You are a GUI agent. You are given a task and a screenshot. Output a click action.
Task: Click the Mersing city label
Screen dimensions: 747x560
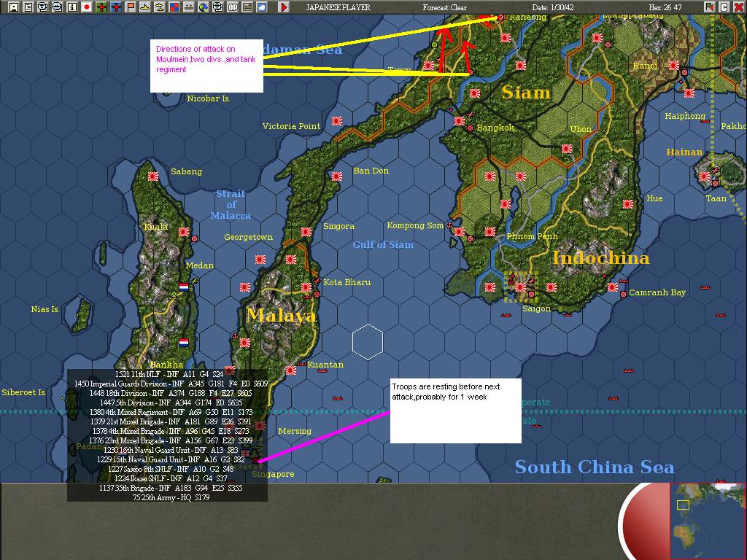(295, 431)
